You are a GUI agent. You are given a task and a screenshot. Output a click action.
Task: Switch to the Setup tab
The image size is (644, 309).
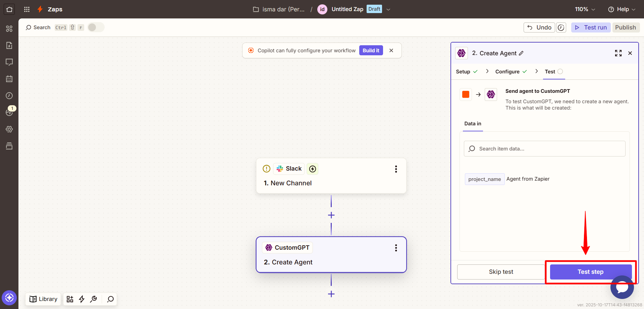[x=467, y=72]
